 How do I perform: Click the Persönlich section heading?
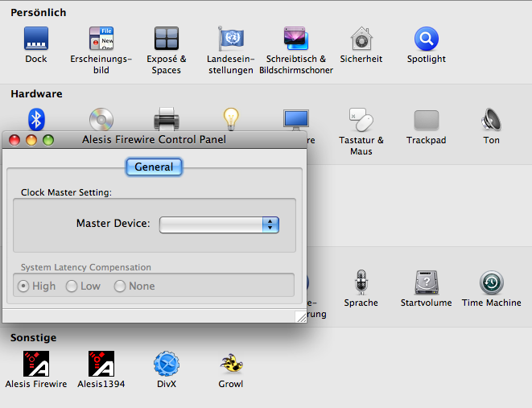click(39, 13)
